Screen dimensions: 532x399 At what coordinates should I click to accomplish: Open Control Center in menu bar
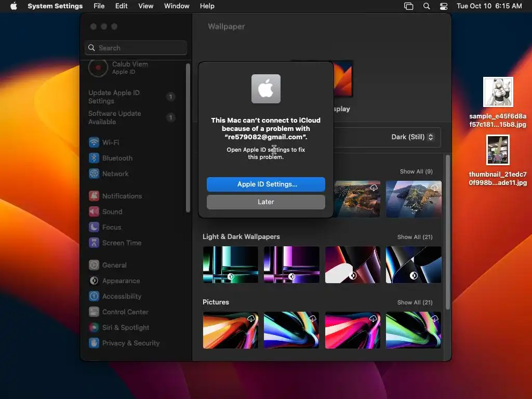[x=444, y=6]
